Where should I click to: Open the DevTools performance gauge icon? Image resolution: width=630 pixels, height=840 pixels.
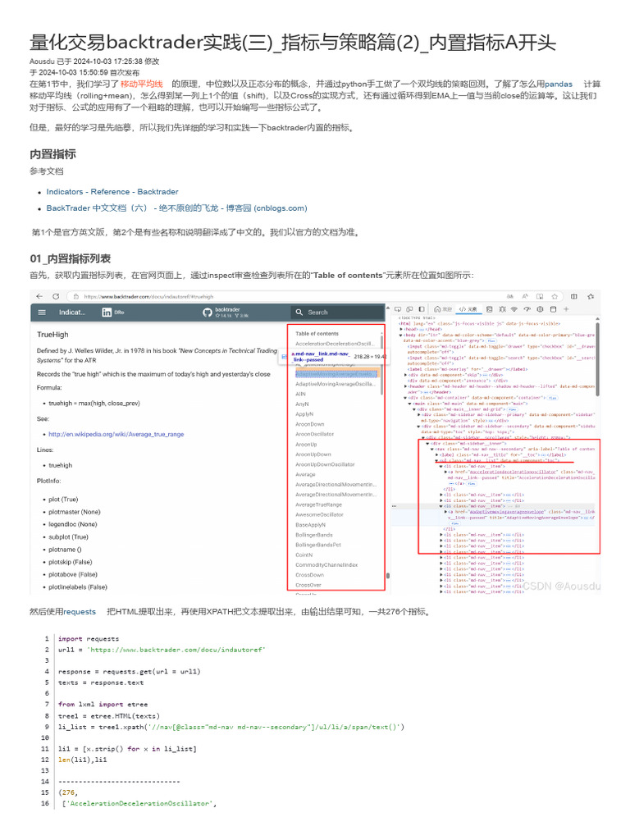coord(527,309)
